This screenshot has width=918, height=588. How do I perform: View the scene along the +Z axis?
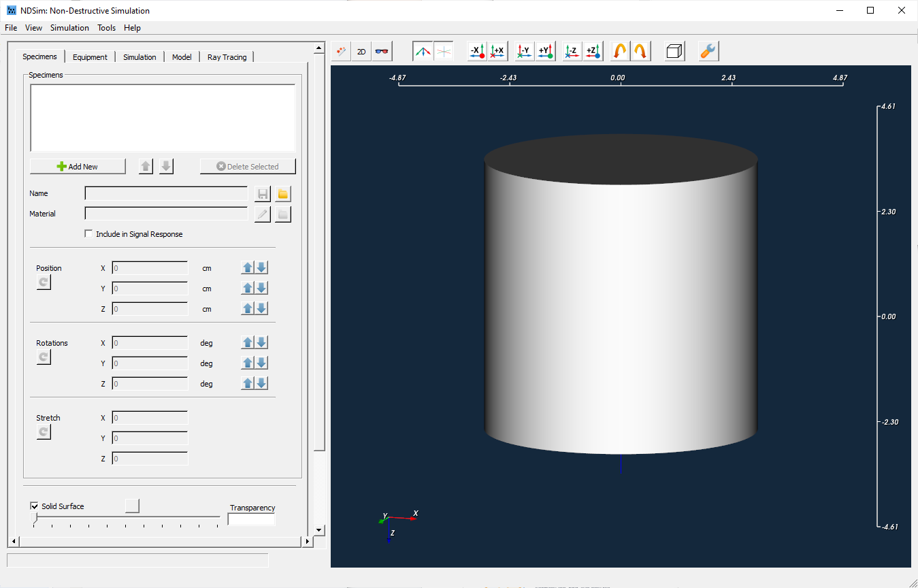pyautogui.click(x=592, y=51)
